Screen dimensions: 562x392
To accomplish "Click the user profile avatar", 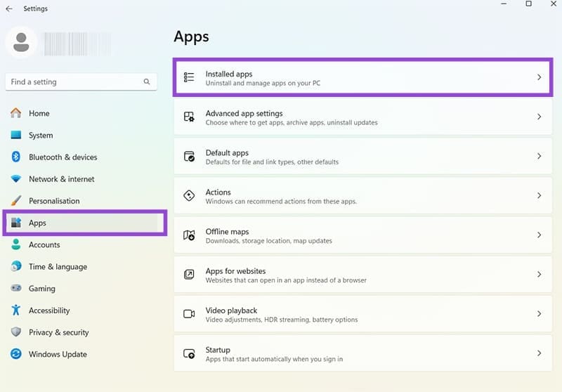I will pos(21,42).
